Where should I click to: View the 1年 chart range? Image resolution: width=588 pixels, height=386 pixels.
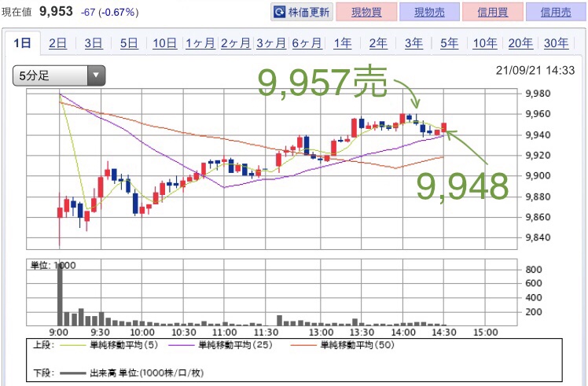coord(343,43)
